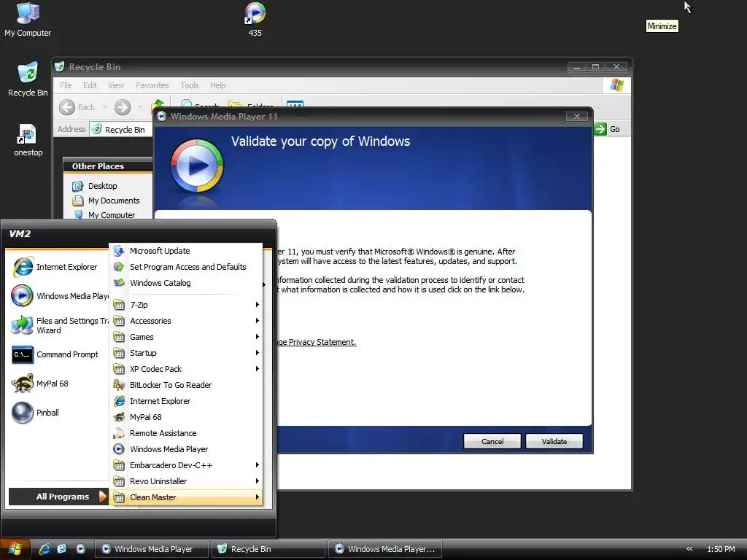
Task: Open Remote Assistance program
Action: (186, 433)
